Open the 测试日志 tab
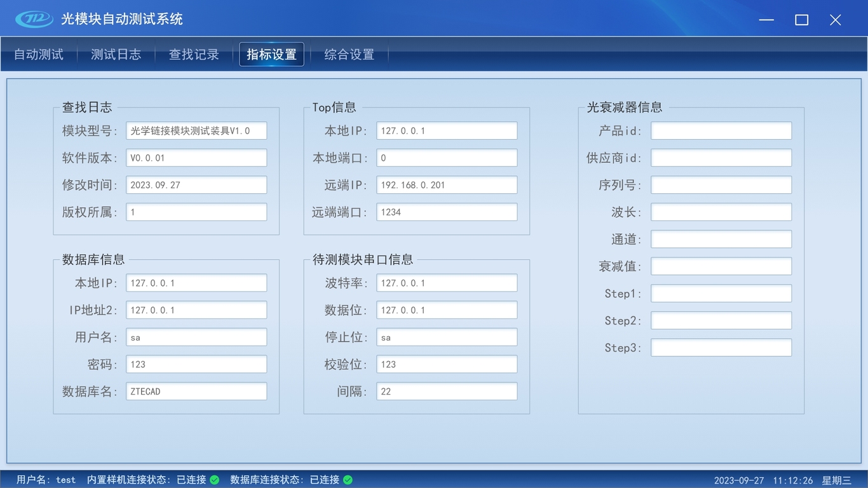Image resolution: width=868 pixels, height=488 pixels. click(x=116, y=55)
